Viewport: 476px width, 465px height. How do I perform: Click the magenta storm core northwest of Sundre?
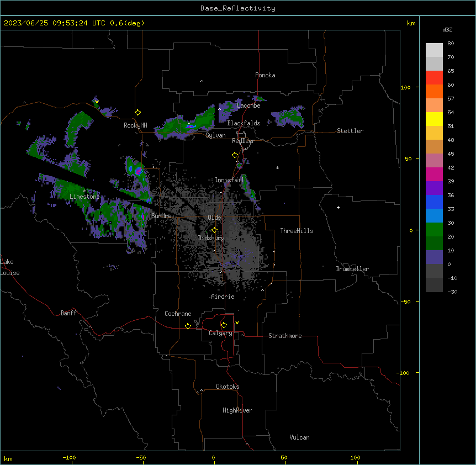[139, 171]
